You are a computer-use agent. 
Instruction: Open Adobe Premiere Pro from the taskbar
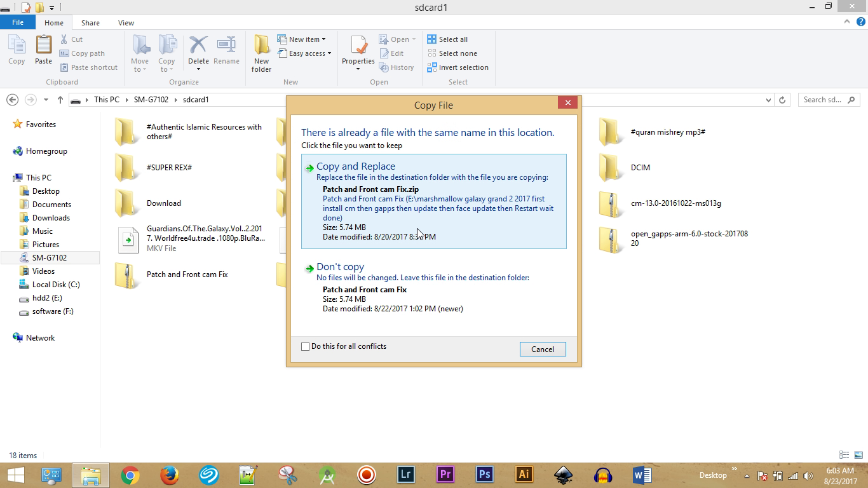tap(445, 475)
